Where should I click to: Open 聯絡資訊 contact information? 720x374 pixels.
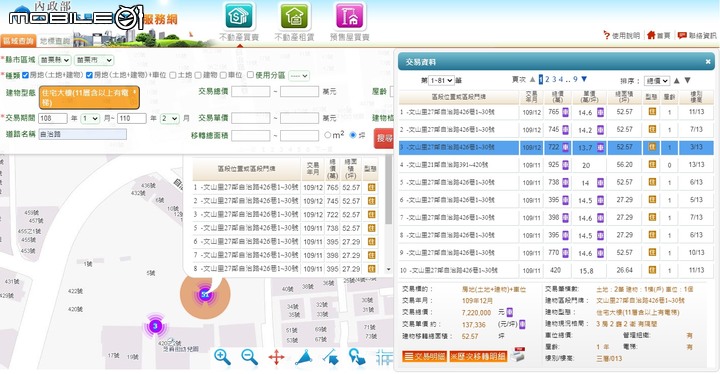click(697, 35)
